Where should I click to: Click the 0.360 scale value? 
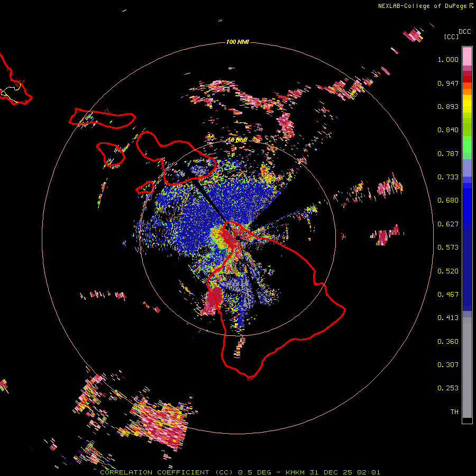click(x=448, y=342)
